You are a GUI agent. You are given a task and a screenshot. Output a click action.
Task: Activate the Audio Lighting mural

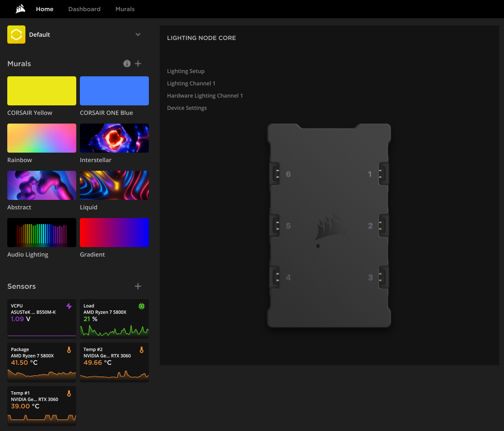[x=42, y=233]
